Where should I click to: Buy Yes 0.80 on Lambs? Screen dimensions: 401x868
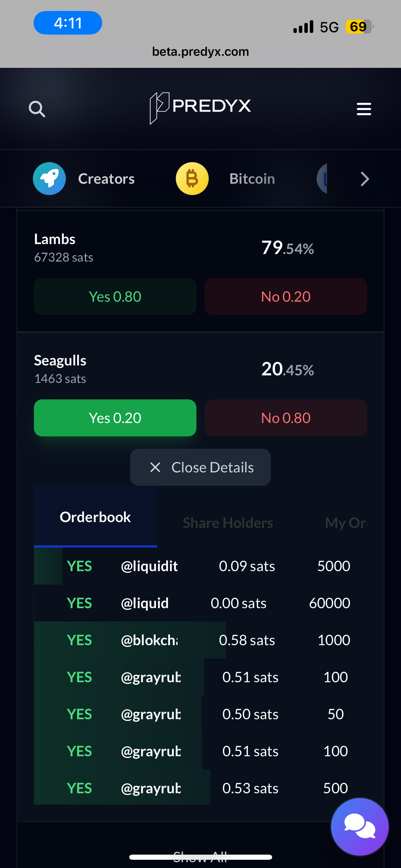(x=115, y=297)
